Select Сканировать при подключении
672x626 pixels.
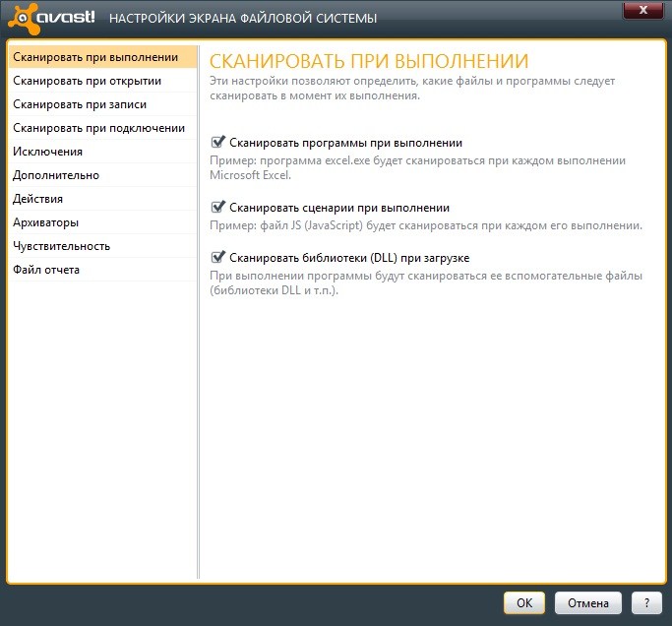(x=102, y=128)
